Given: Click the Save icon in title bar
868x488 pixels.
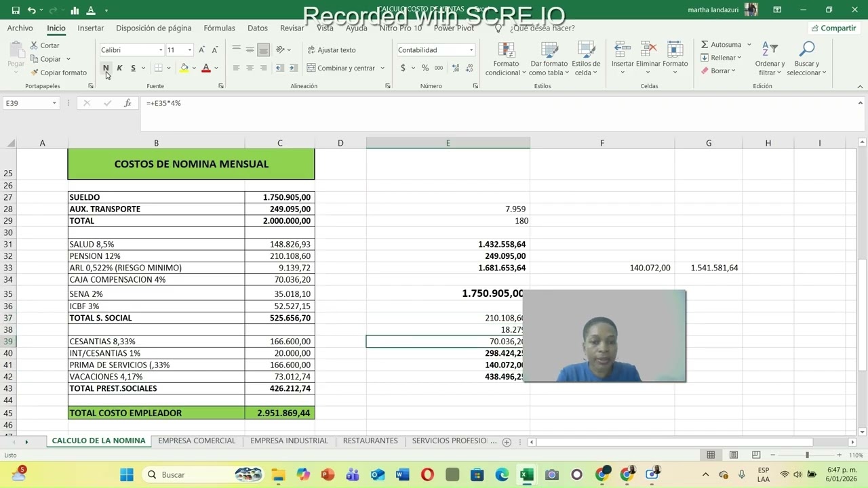Looking at the screenshot, I should tap(16, 10).
